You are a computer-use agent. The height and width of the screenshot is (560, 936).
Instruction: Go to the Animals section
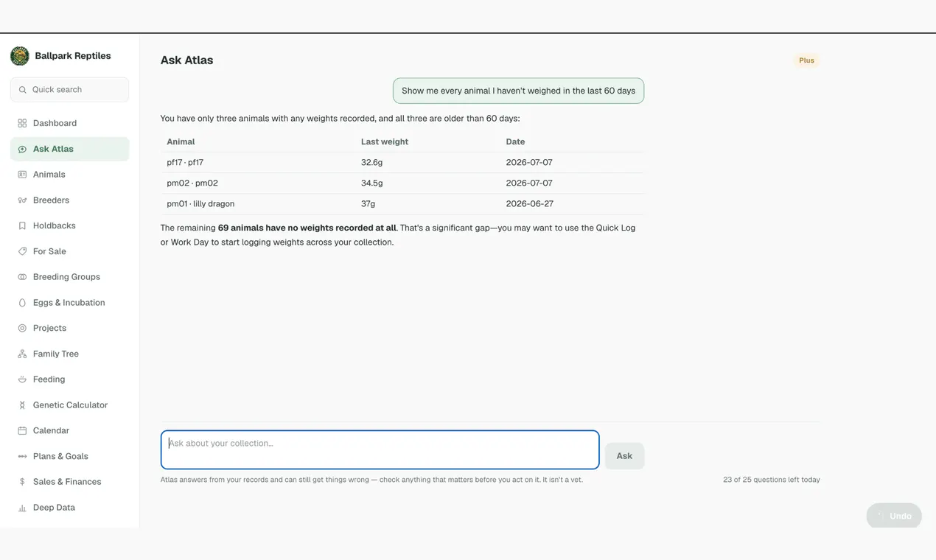click(69, 175)
